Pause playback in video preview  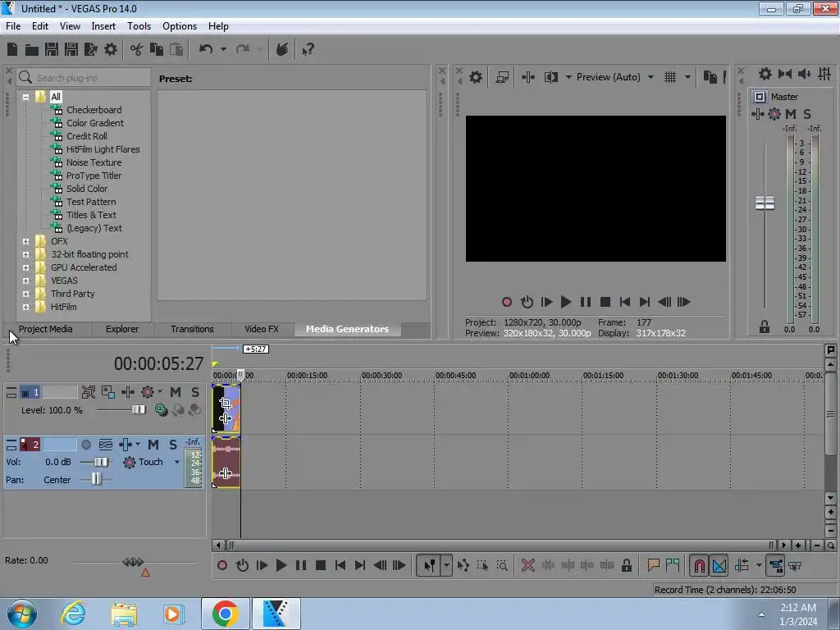(586, 302)
